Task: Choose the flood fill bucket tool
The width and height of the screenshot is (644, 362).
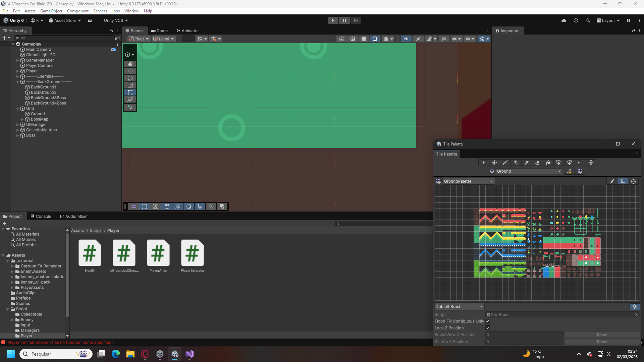Action: [x=548, y=163]
